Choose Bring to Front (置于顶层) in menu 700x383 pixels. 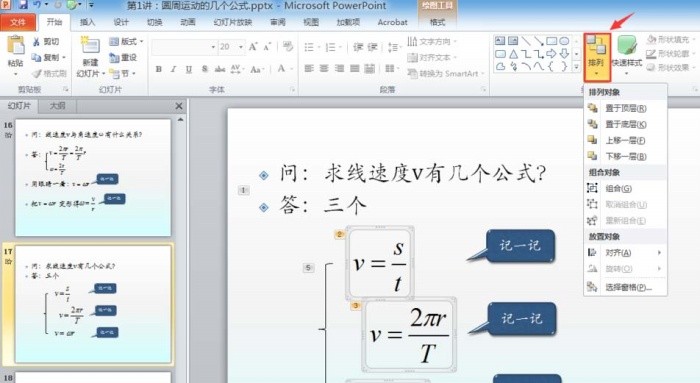coord(625,108)
